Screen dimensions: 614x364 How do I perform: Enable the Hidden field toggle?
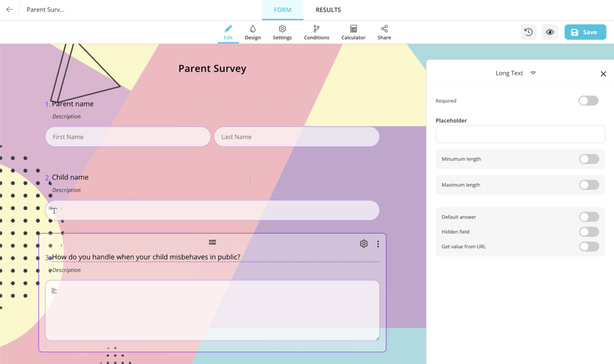588,232
